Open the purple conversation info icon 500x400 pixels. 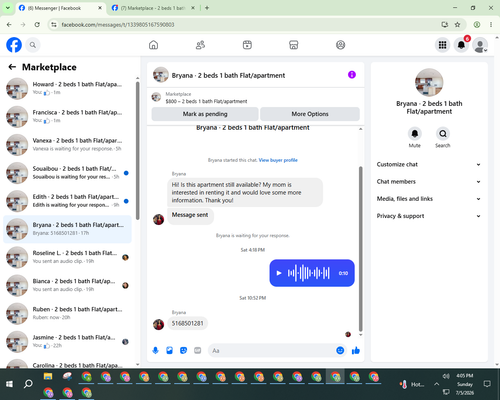(352, 75)
